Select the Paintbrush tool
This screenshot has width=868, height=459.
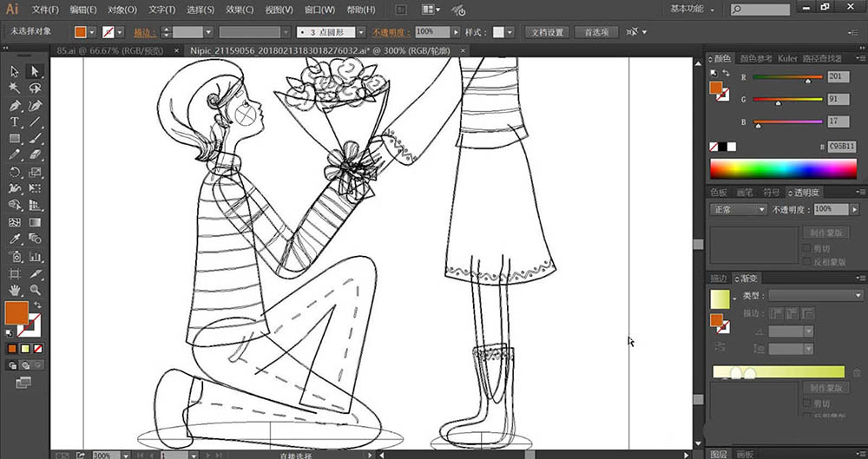35,139
